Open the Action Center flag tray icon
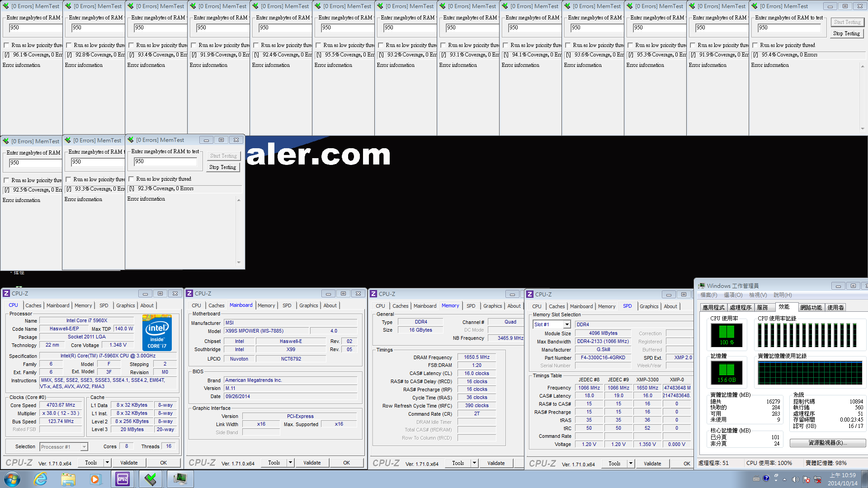The image size is (868, 488). pyautogui.click(x=807, y=479)
